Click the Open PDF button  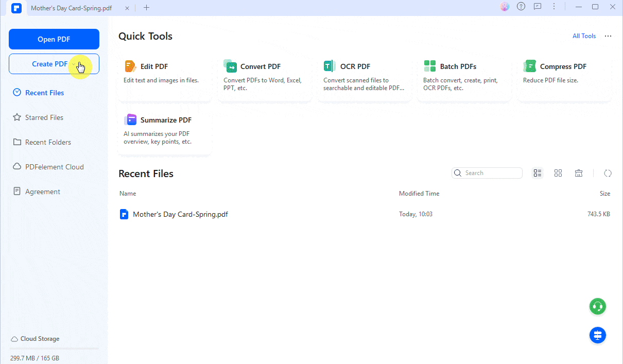pyautogui.click(x=54, y=39)
